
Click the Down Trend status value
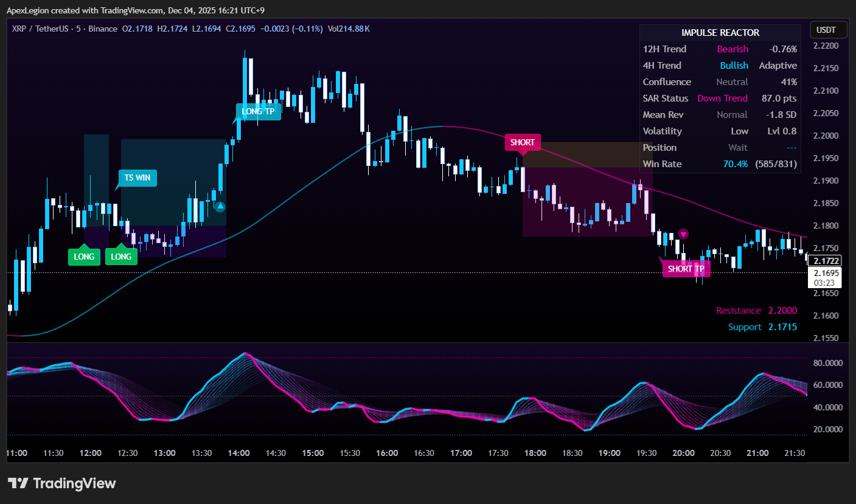pos(722,98)
